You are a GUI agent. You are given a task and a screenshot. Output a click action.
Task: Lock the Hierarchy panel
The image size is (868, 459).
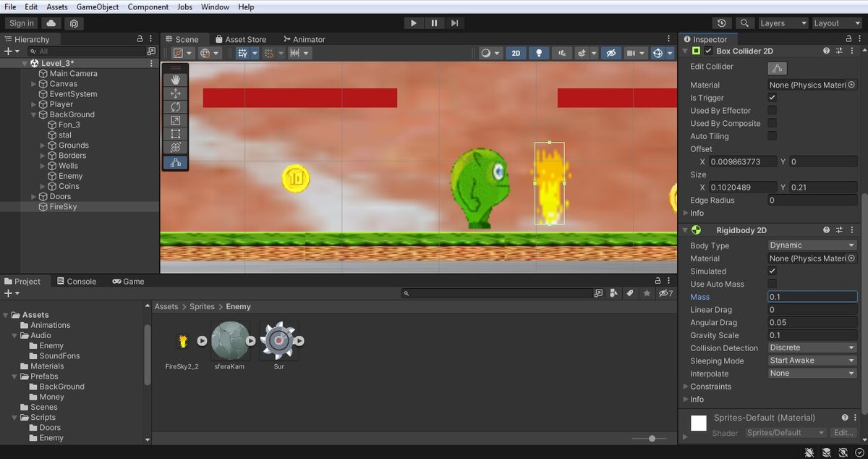140,39
